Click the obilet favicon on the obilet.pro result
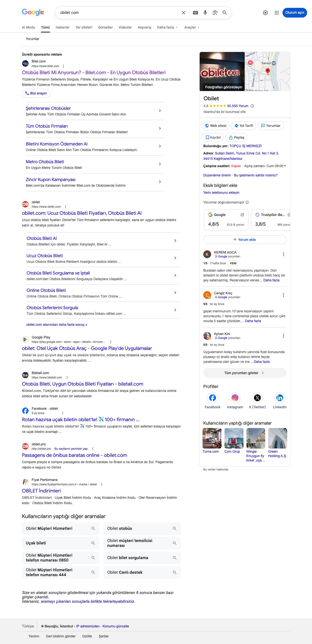 point(26,446)
